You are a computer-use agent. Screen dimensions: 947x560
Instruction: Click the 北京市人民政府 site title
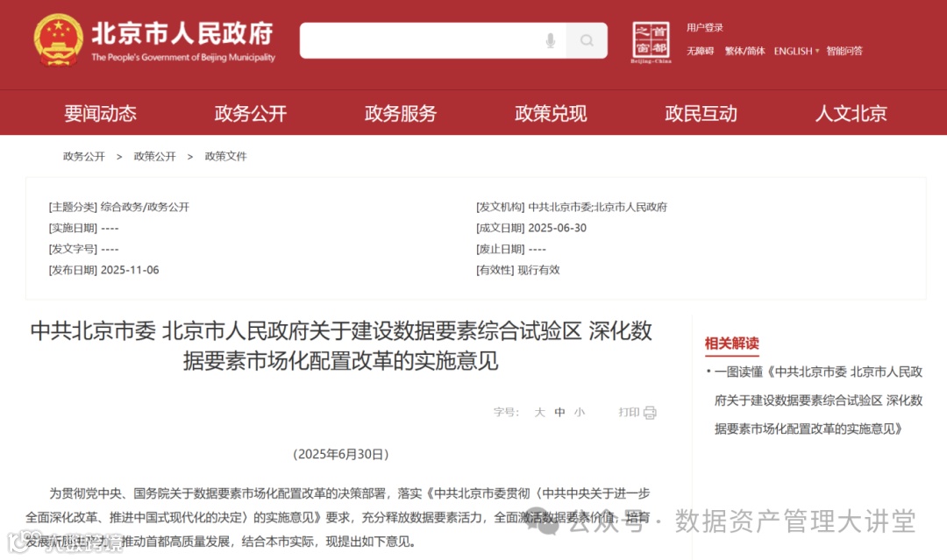(182, 34)
